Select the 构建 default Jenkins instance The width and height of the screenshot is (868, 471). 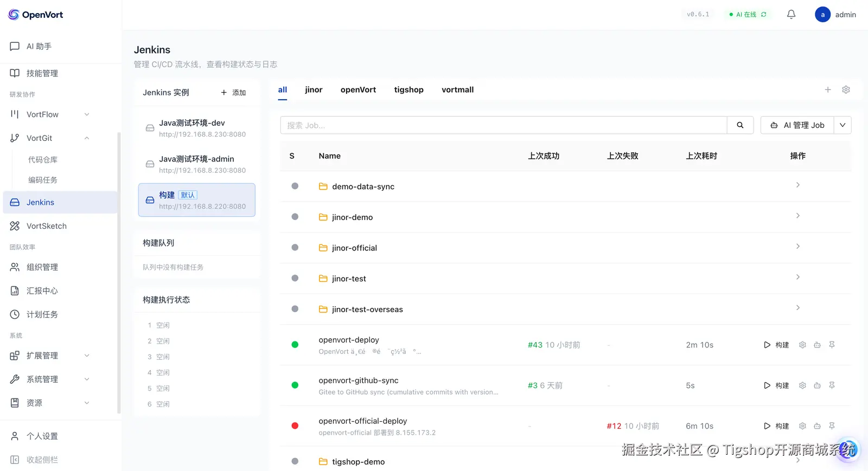tap(197, 200)
